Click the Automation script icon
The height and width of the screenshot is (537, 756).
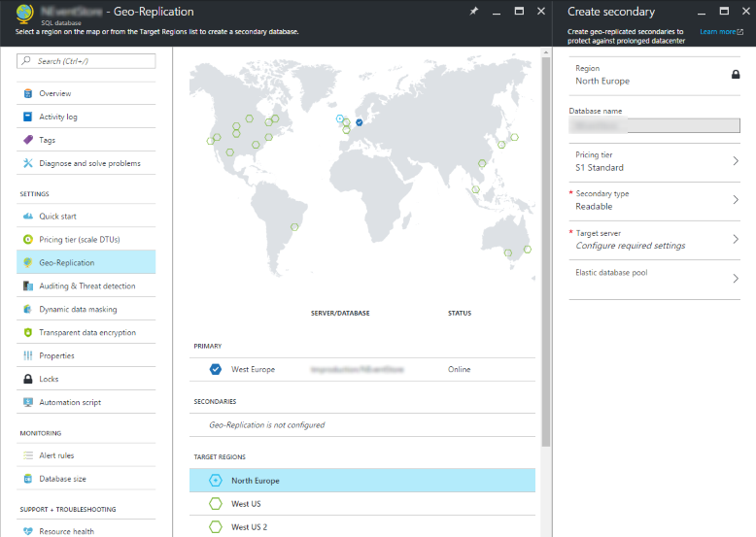28,402
